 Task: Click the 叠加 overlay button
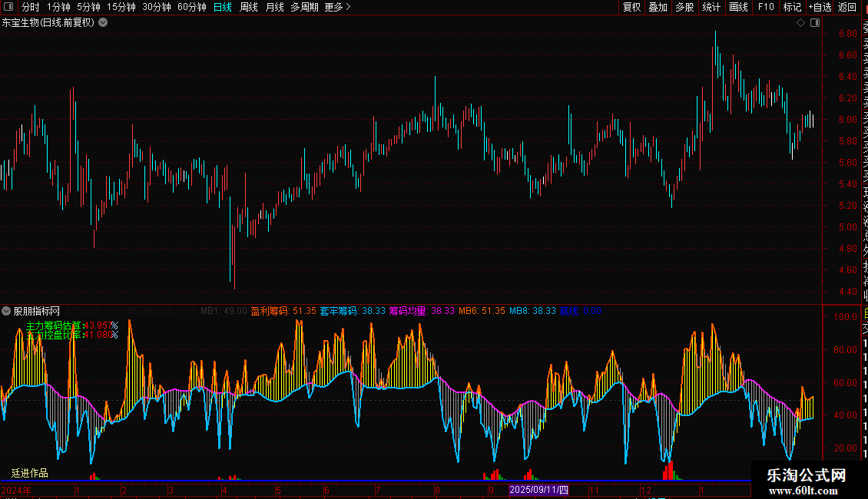[x=658, y=7]
